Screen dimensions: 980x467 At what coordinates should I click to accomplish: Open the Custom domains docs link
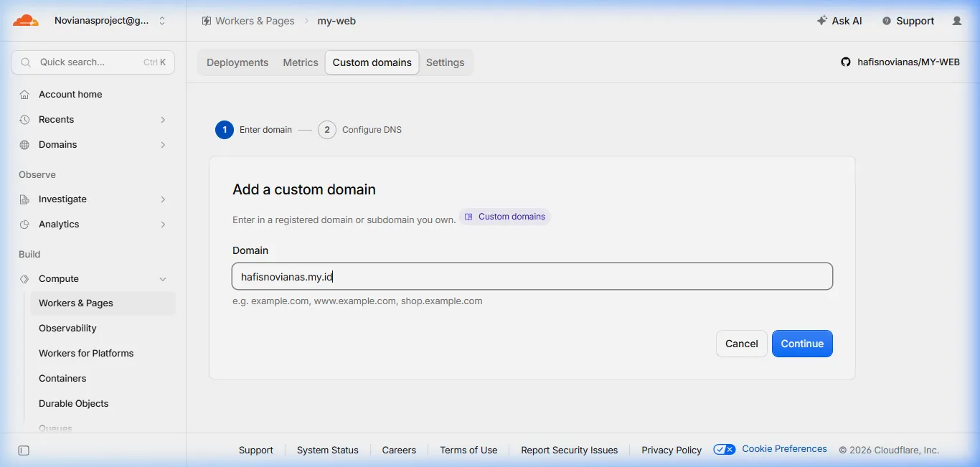[504, 217]
